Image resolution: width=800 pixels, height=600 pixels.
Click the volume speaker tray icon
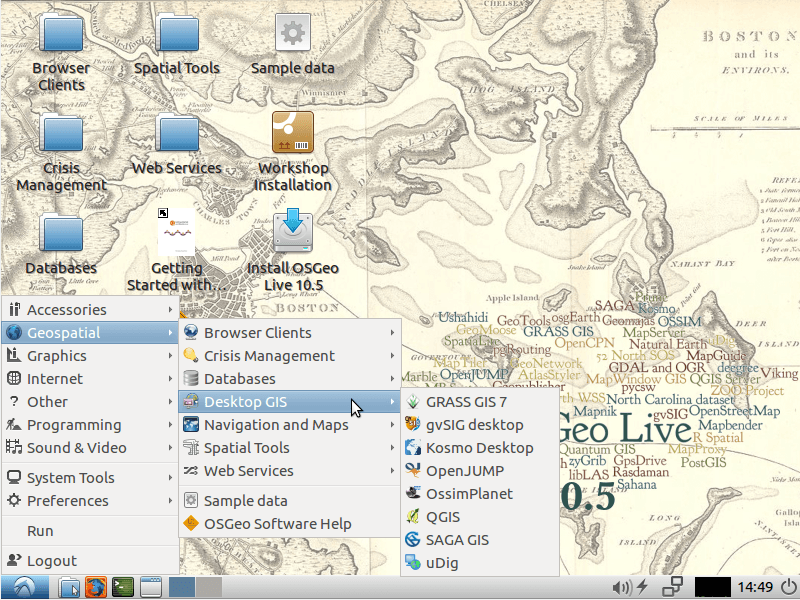click(620, 588)
